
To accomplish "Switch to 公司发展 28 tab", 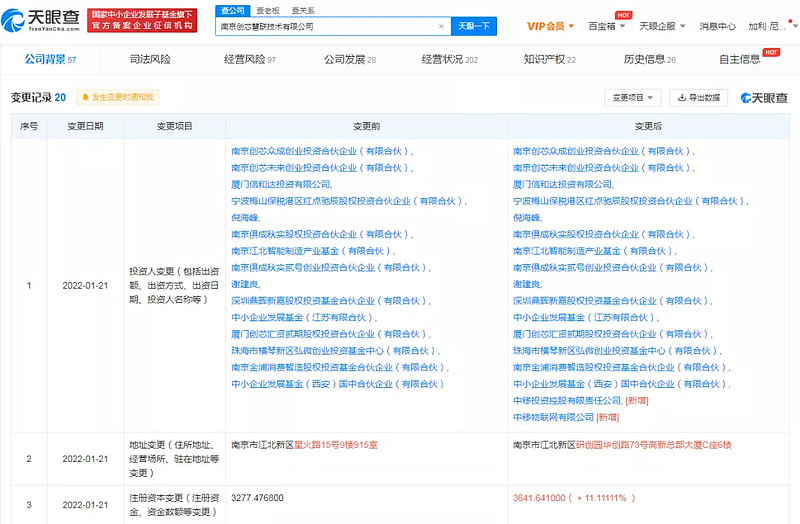I will click(x=350, y=59).
